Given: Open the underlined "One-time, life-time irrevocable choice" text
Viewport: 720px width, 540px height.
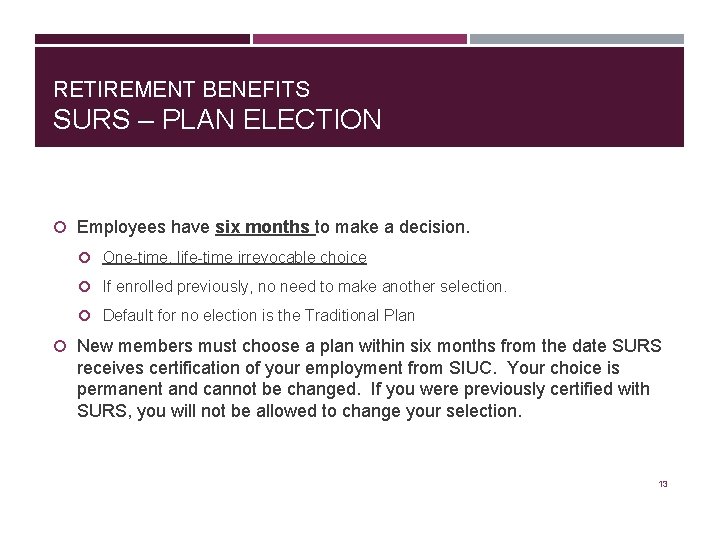Looking at the screenshot, I should [234, 258].
